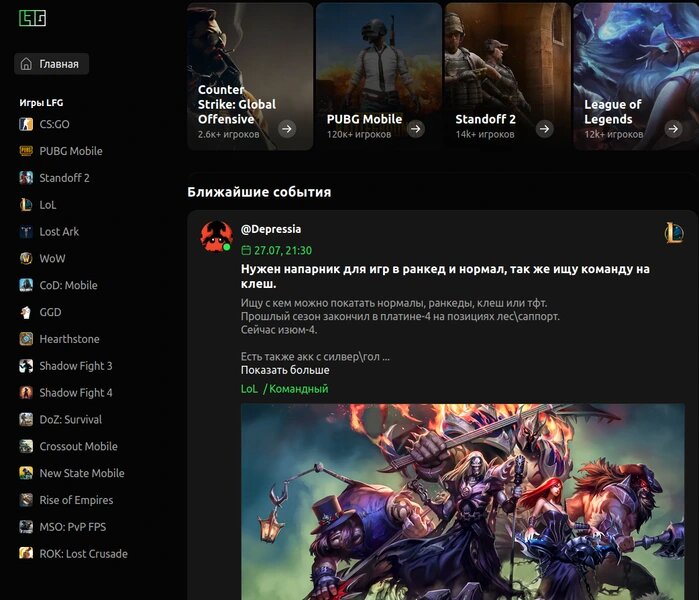This screenshot has height=600, width=699.
Task: Click the DoZ: Survival sidebar icon
Action: pyautogui.click(x=26, y=419)
